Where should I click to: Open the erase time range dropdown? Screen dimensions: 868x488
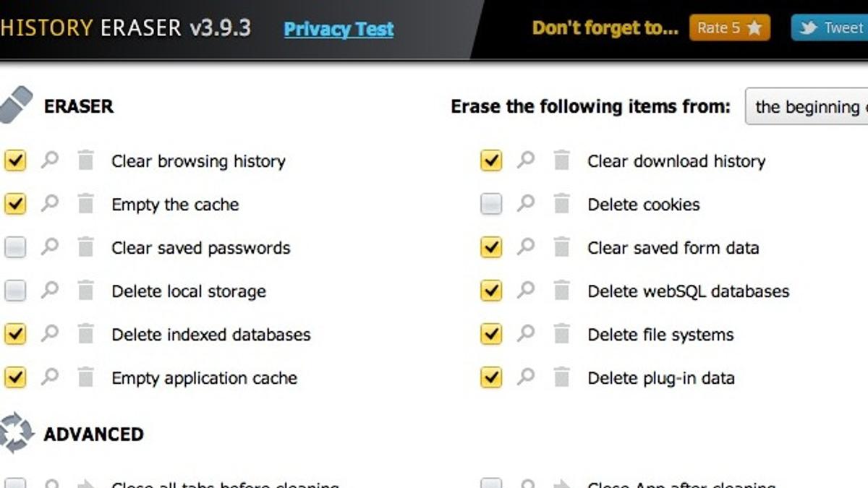[807, 107]
